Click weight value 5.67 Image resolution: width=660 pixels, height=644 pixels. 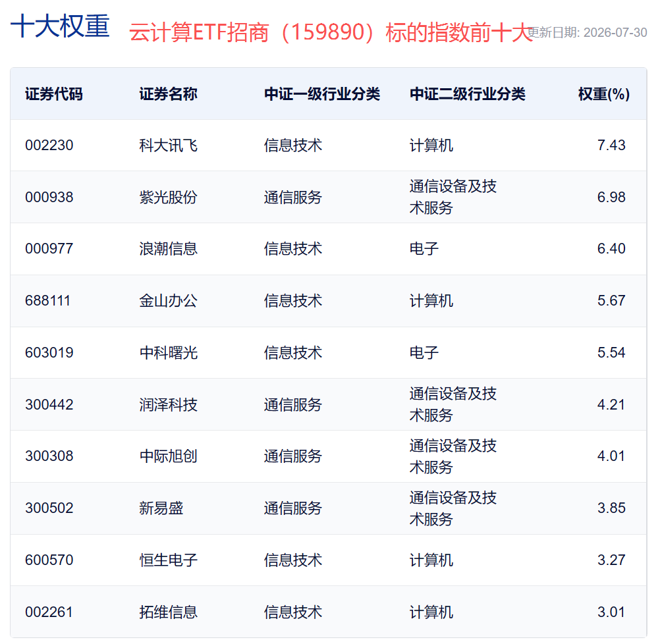pyautogui.click(x=611, y=300)
